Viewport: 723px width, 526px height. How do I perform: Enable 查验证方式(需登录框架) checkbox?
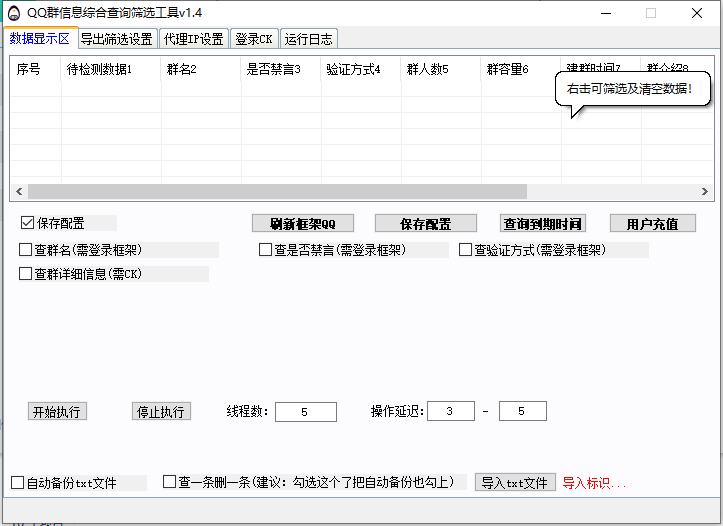(x=466, y=250)
